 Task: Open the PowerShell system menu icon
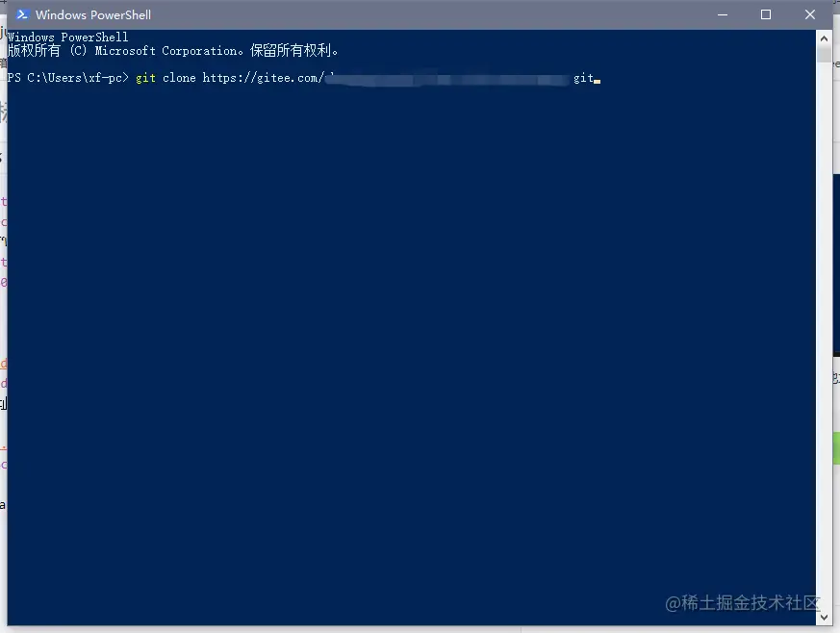22,14
